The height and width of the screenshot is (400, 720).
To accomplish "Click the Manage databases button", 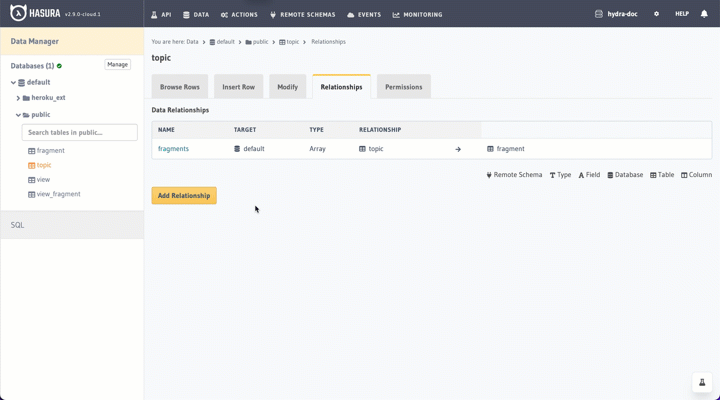I will (x=118, y=65).
